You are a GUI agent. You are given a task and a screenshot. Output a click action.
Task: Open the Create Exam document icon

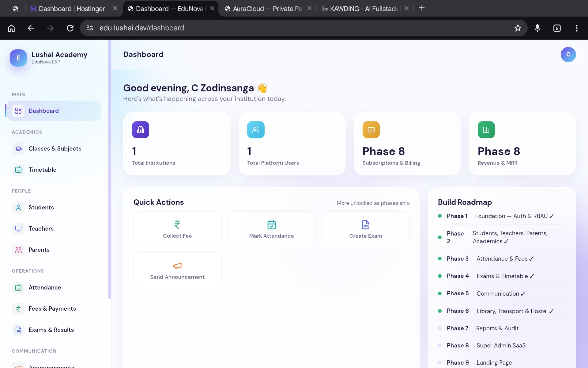pos(365,225)
